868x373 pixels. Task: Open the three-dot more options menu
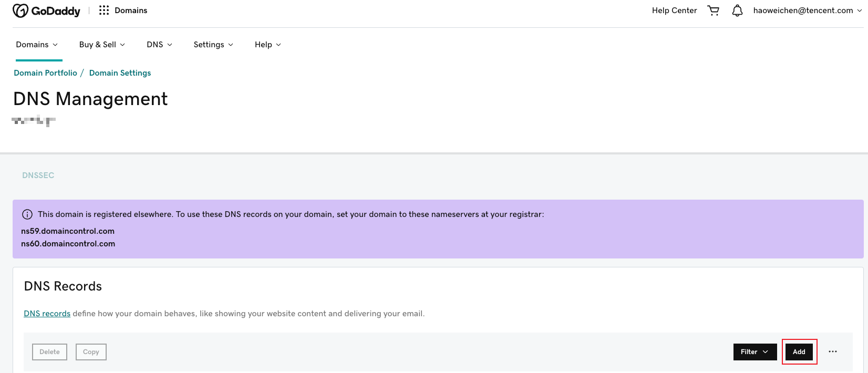833,351
